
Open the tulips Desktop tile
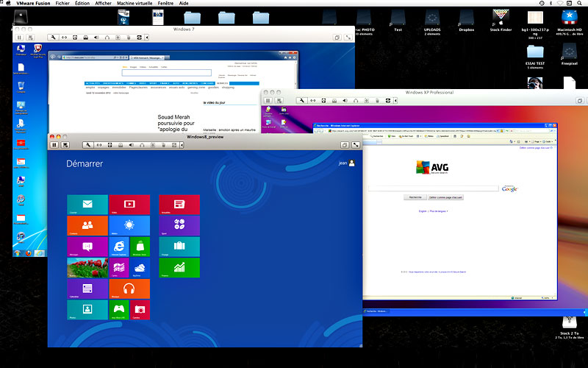pyautogui.click(x=87, y=268)
